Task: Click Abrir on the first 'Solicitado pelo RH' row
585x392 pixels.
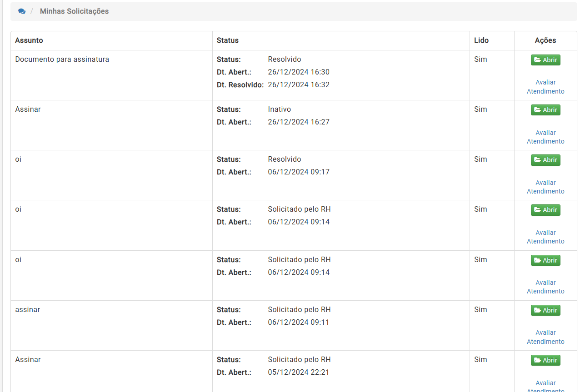Action: [545, 210]
